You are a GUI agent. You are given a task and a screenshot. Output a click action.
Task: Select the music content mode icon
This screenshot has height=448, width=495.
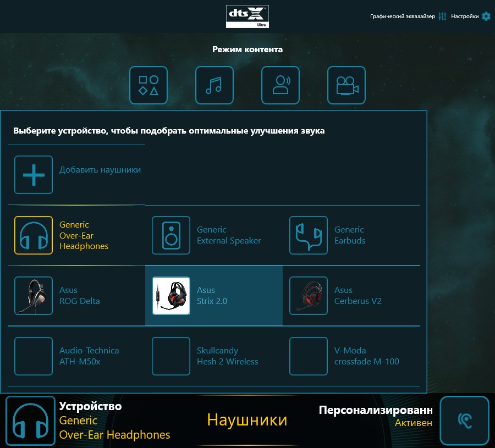215,85
